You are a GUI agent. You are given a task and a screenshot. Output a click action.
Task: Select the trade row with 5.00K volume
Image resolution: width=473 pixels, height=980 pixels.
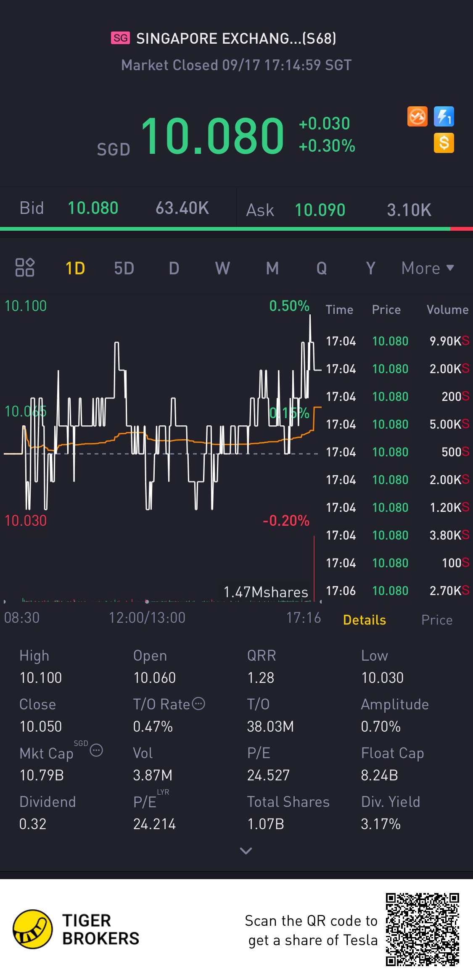tap(397, 424)
